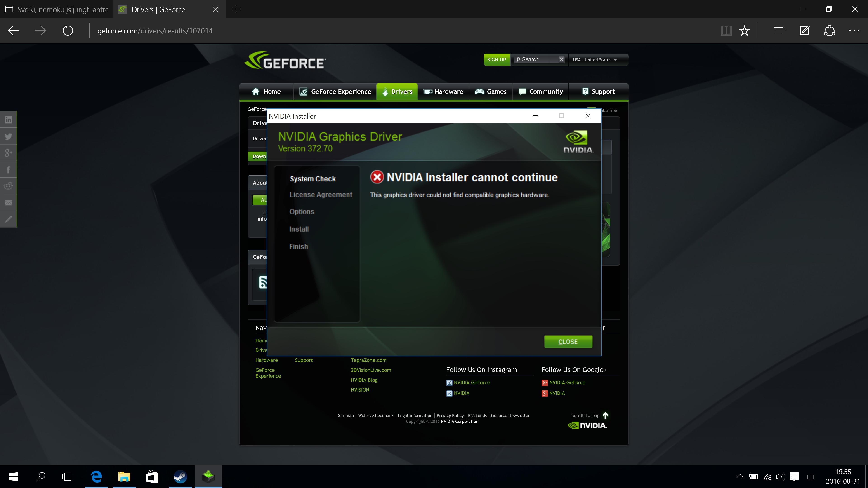Viewport: 868px width, 488px height.
Task: Show hidden system tray icons chevron
Action: tap(740, 476)
